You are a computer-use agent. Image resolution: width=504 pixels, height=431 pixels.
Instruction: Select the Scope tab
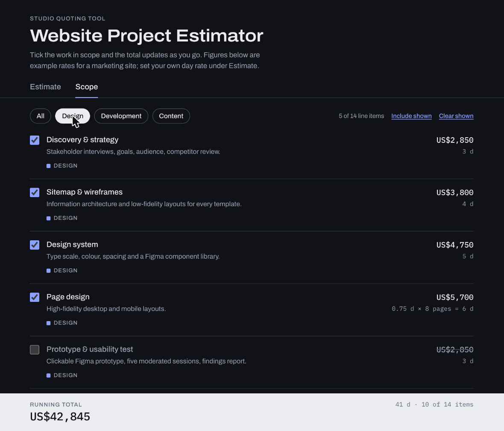coord(86,87)
